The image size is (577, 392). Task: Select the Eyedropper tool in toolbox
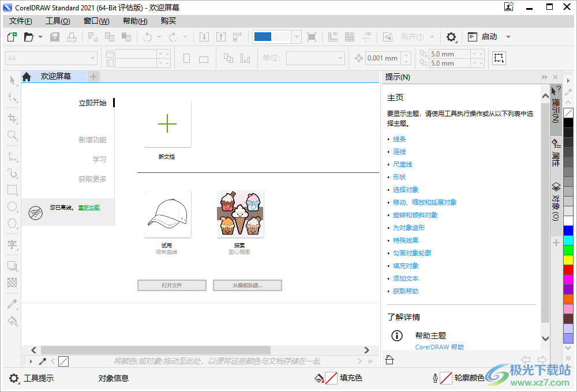(13, 304)
